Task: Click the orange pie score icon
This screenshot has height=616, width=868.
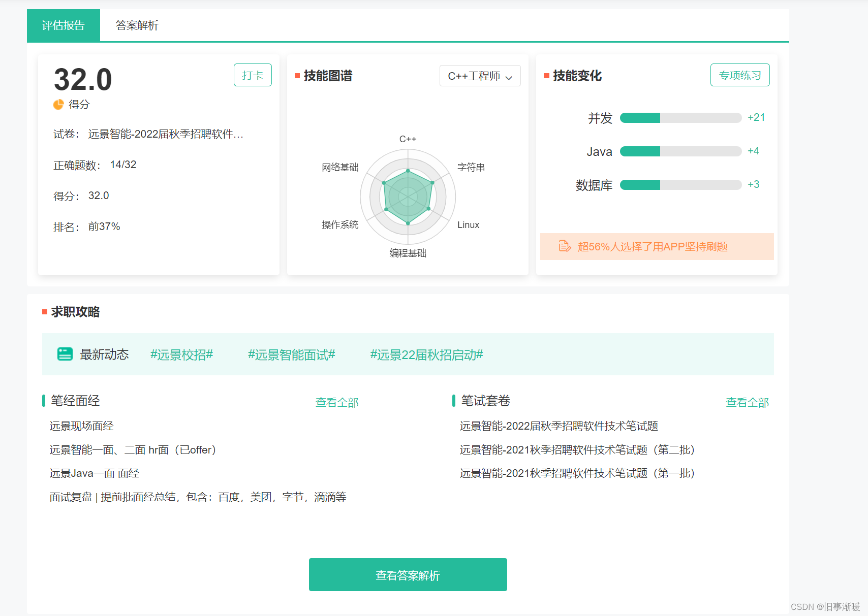Action: (58, 104)
